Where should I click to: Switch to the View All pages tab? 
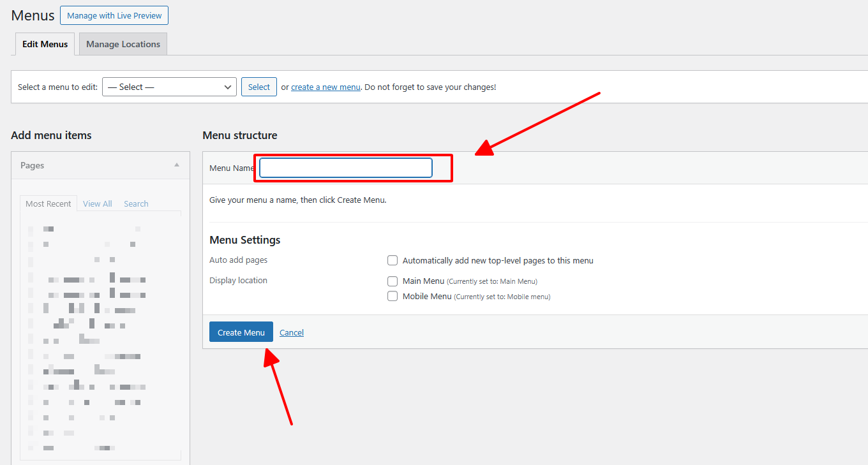pyautogui.click(x=98, y=203)
